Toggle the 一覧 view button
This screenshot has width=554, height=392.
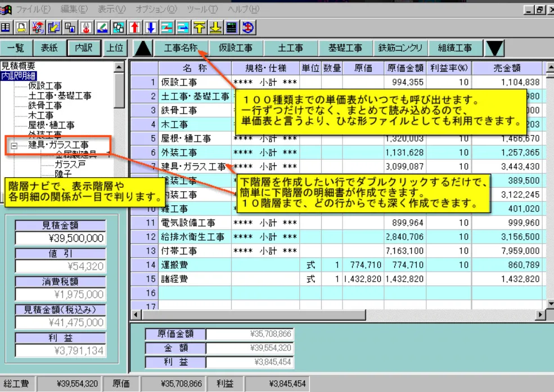pyautogui.click(x=16, y=48)
